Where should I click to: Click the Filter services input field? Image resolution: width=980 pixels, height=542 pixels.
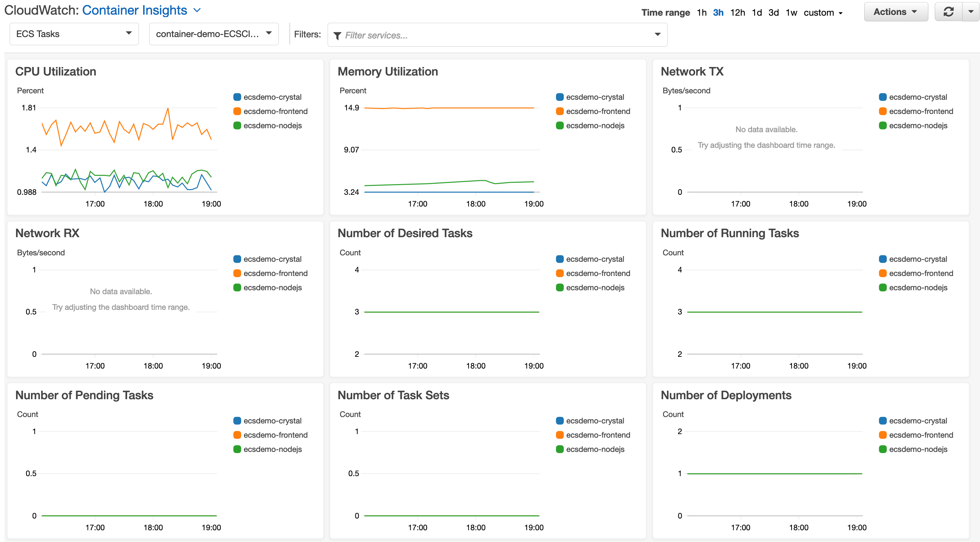[497, 35]
